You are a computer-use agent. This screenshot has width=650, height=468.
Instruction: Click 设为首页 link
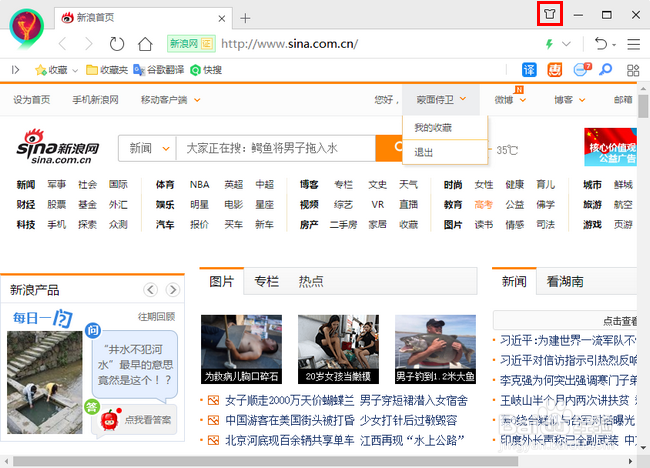[32, 99]
